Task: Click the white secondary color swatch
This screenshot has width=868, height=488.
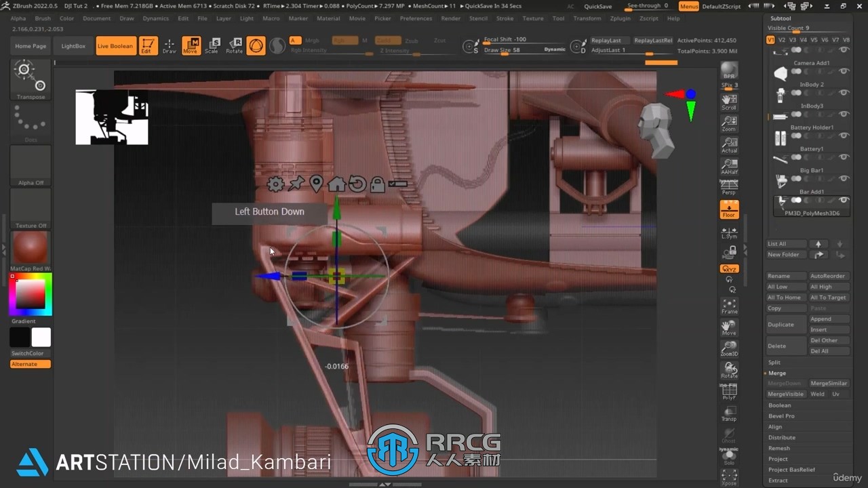Action: [x=41, y=337]
